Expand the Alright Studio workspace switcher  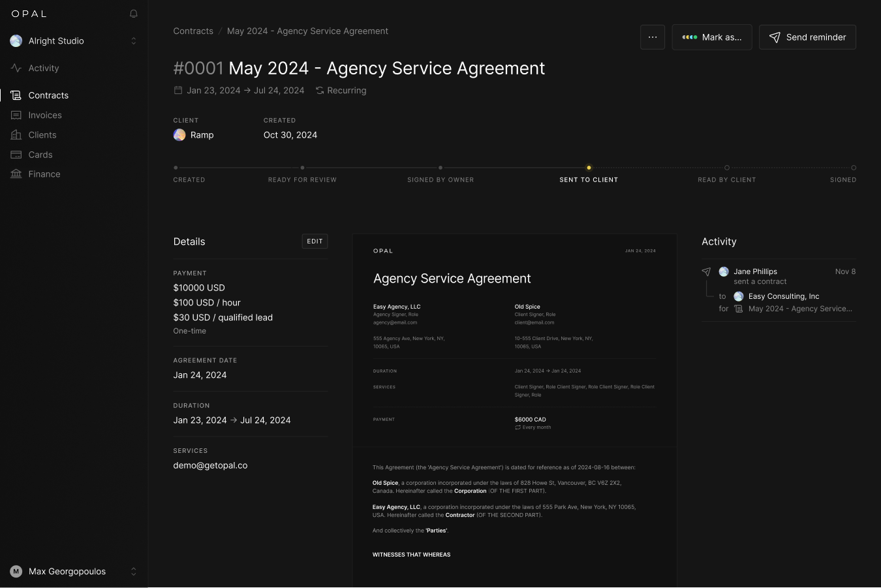tap(134, 41)
